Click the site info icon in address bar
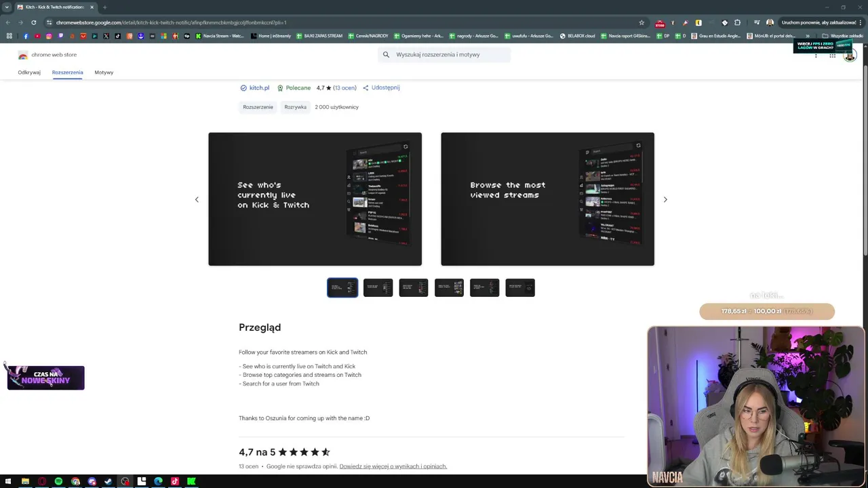 point(50,22)
